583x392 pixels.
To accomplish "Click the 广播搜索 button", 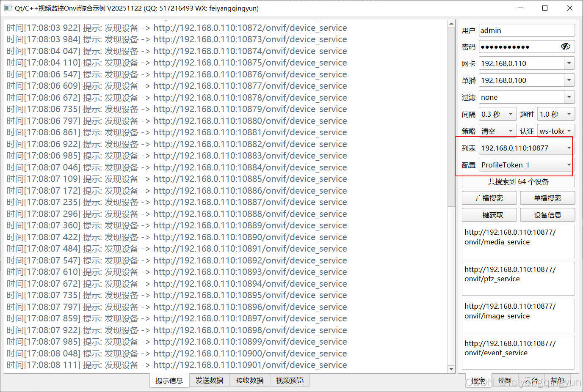I will tap(489, 198).
